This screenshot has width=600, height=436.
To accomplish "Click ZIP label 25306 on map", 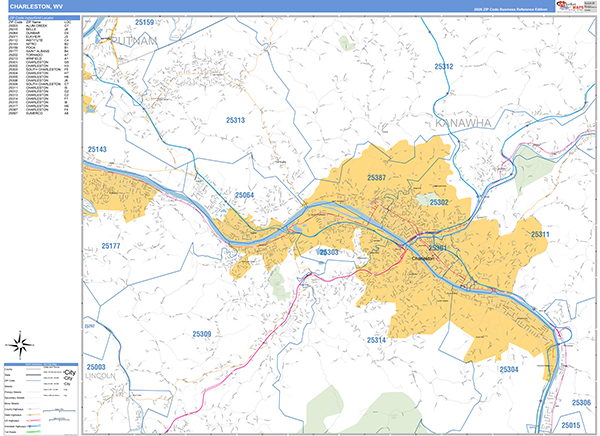I will coord(581,403).
